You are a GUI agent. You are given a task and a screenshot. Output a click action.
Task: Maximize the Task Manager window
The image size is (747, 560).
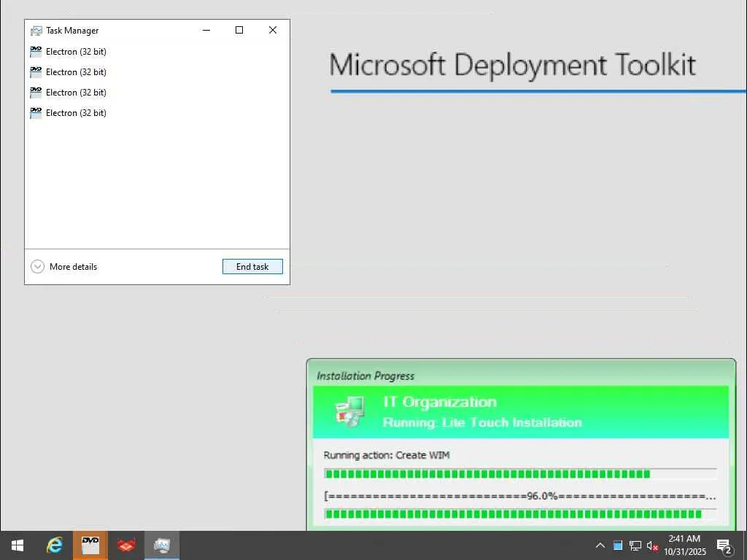click(239, 30)
